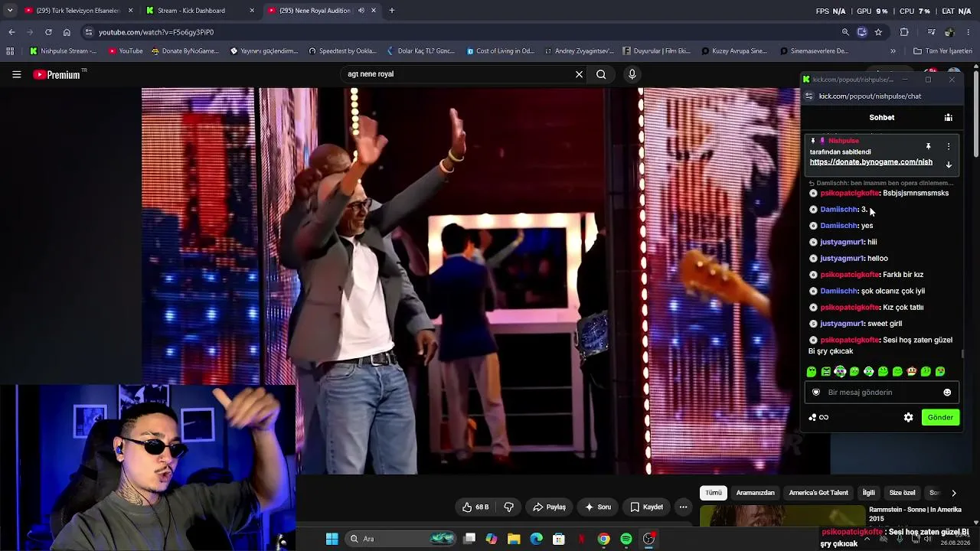Open Kick chat settings gear
The width and height of the screenshot is (980, 551).
[x=908, y=417]
